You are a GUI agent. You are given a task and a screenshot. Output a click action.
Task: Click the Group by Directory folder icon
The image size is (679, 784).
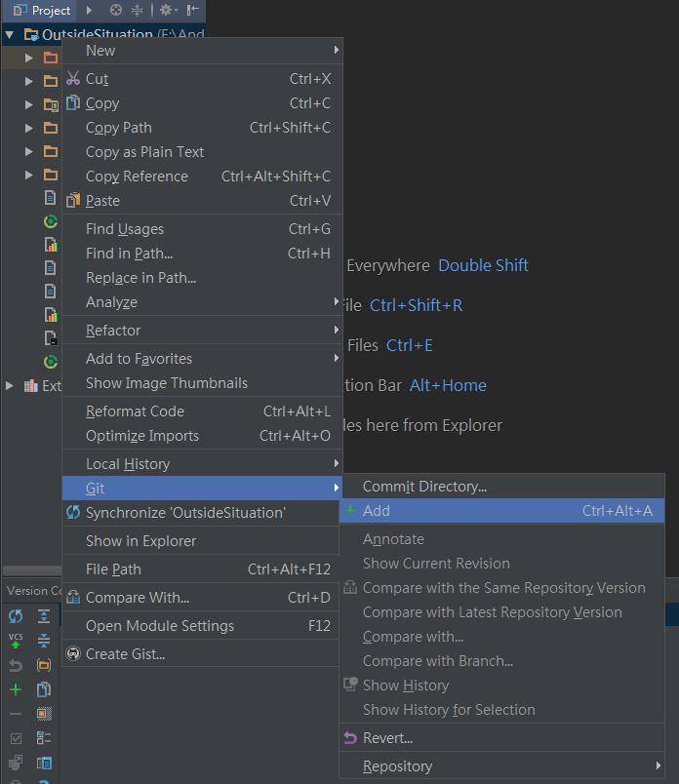click(x=44, y=665)
